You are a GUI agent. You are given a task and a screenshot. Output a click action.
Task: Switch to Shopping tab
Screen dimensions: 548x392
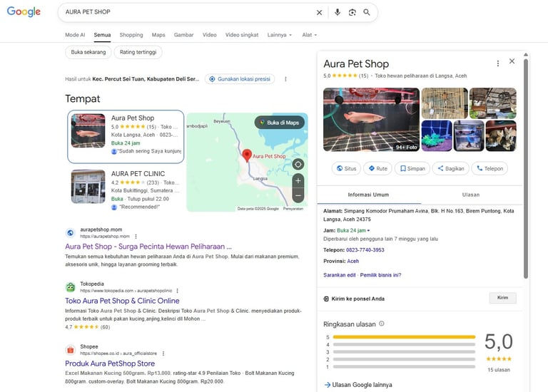click(131, 35)
